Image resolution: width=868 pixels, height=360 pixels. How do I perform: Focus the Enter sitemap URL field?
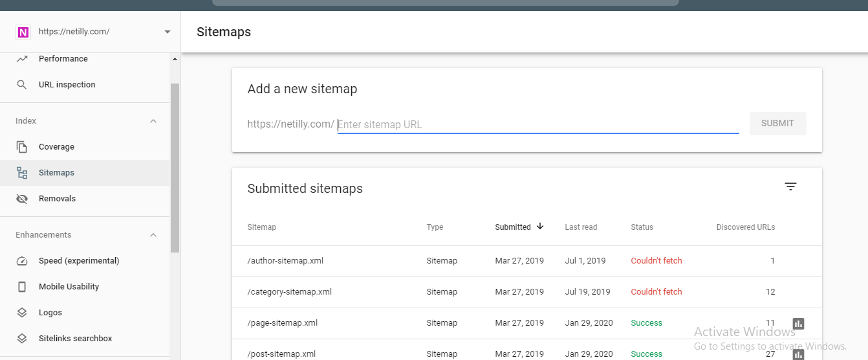538,124
